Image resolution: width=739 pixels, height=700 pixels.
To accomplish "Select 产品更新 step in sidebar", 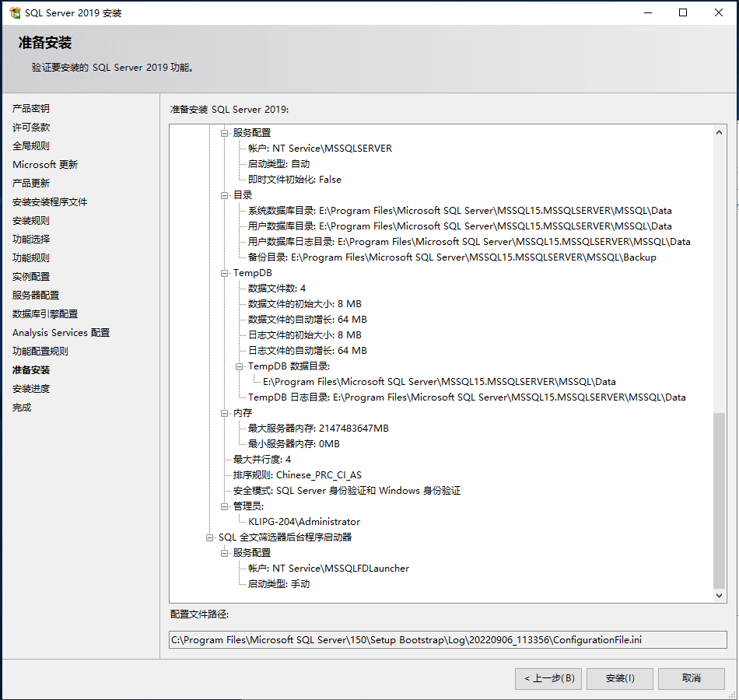I will point(31,183).
